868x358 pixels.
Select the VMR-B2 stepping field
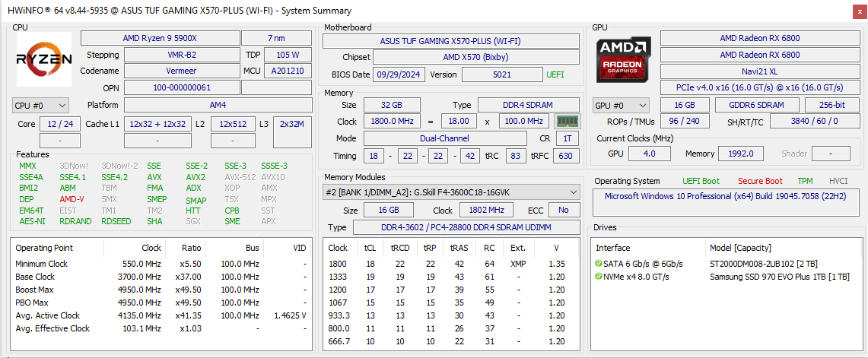coord(182,55)
